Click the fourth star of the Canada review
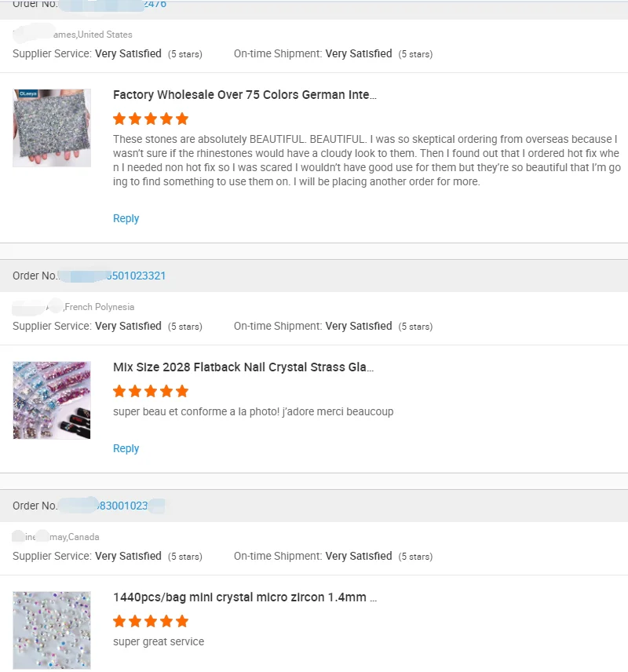Image resolution: width=628 pixels, height=672 pixels. point(165,620)
